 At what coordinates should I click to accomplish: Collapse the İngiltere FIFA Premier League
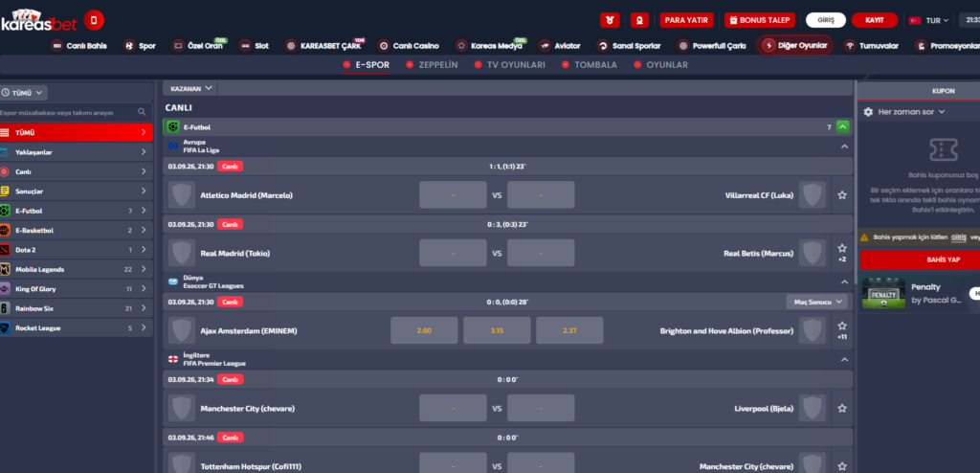844,360
